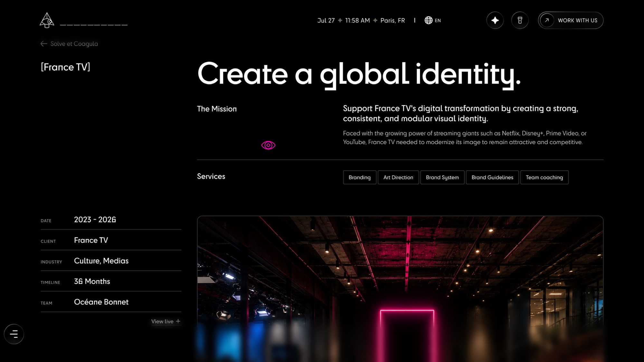Select the Branding service tag
This screenshot has height=362, width=644.
point(360,177)
